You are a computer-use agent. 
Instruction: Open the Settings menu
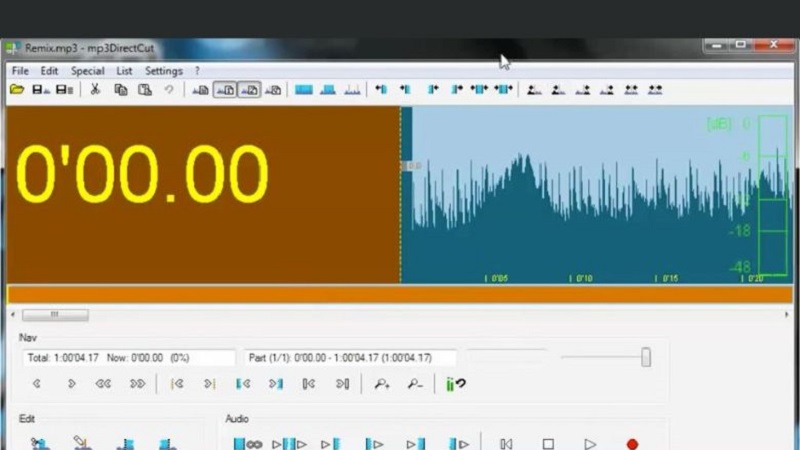point(163,71)
